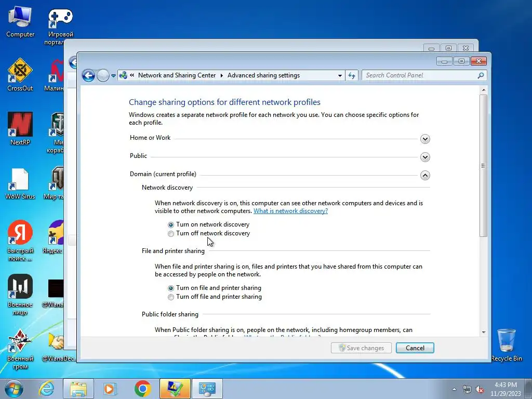Select Turn on file and printer sharing
The width and height of the screenshot is (532, 399).
[x=170, y=288]
